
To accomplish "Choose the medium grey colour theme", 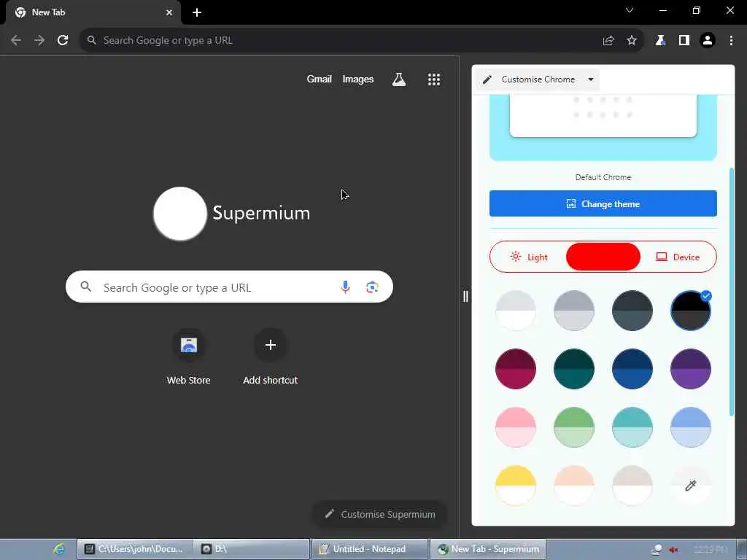I will click(573, 311).
